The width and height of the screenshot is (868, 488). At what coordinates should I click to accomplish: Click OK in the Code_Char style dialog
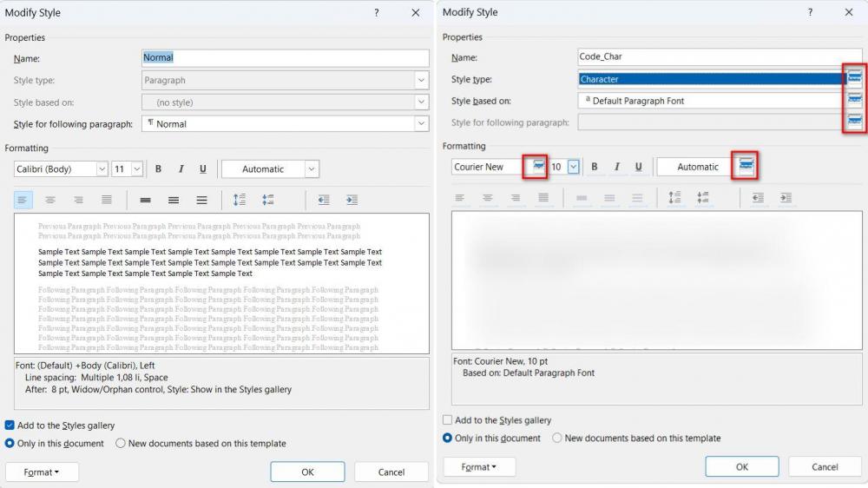pyautogui.click(x=741, y=467)
